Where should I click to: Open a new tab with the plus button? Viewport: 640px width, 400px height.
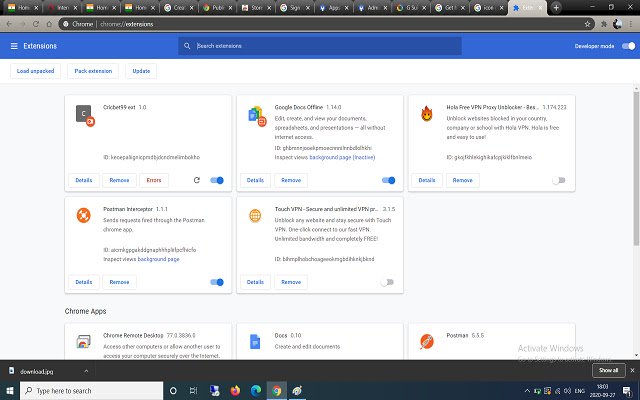click(x=556, y=8)
